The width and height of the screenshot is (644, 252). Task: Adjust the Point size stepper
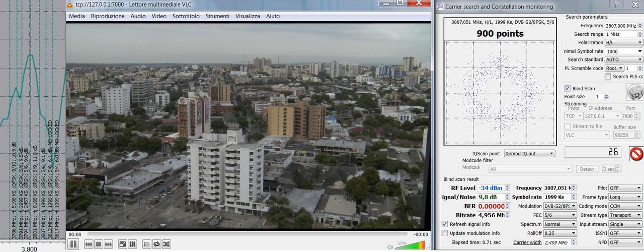606,96
